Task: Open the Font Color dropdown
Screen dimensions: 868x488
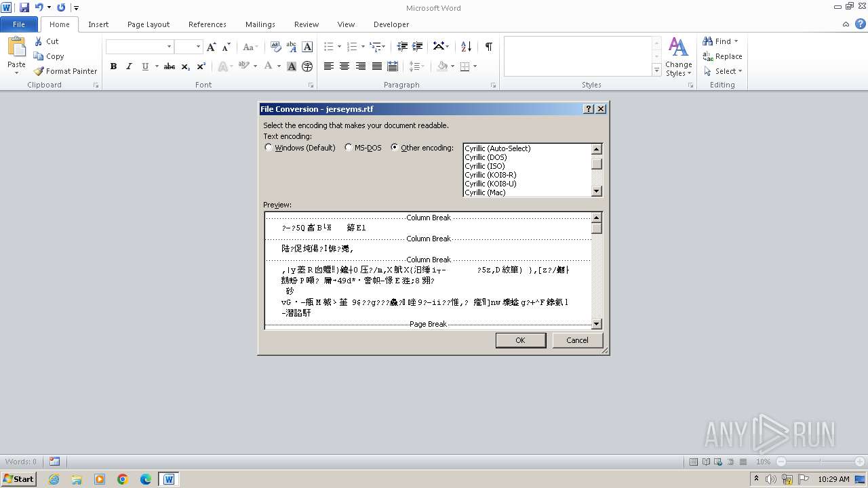Action: tap(278, 66)
